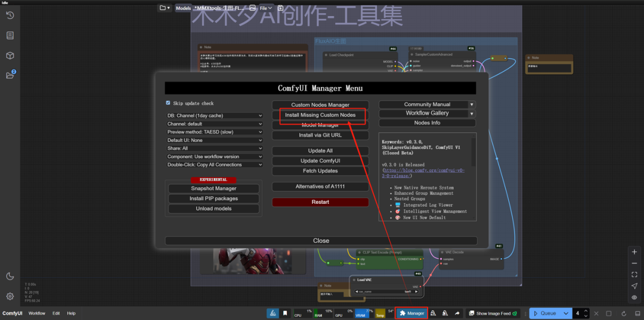Click the blue Queue button
This screenshot has height=320, width=644.
point(545,313)
